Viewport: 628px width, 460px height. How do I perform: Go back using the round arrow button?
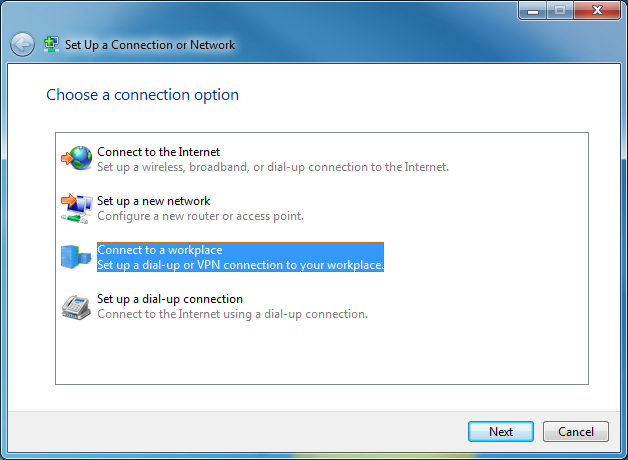point(22,44)
